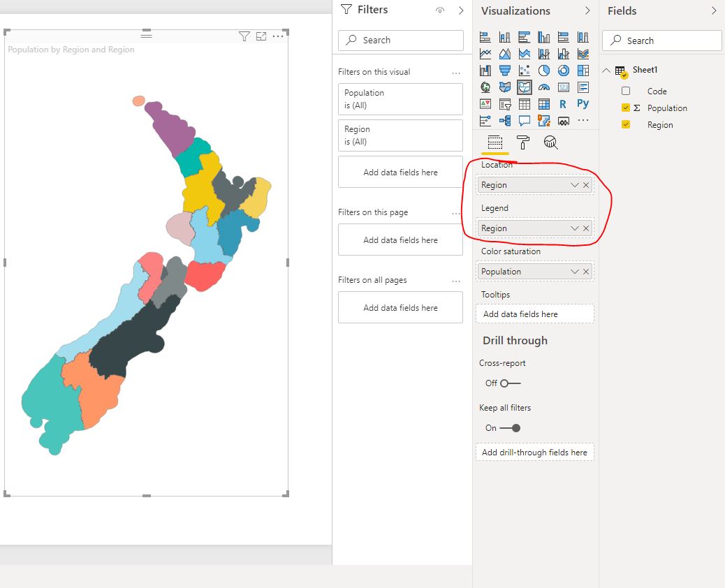
Task: Click the Fields pane search box
Action: coord(661,41)
